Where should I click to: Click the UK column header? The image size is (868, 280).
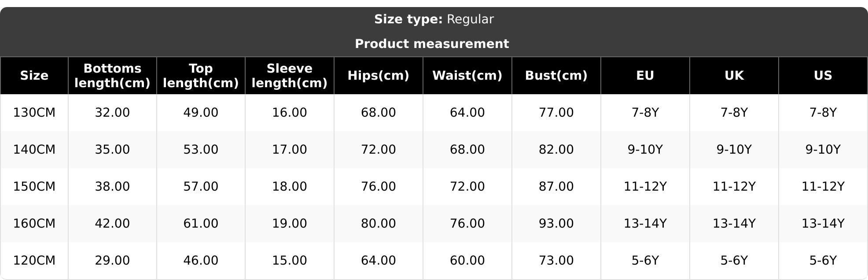click(x=734, y=76)
